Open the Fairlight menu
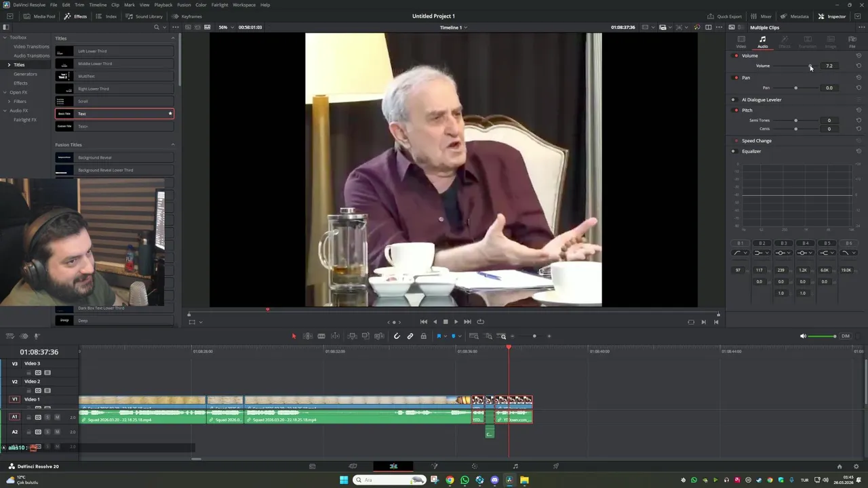The width and height of the screenshot is (868, 488). pyautogui.click(x=220, y=5)
